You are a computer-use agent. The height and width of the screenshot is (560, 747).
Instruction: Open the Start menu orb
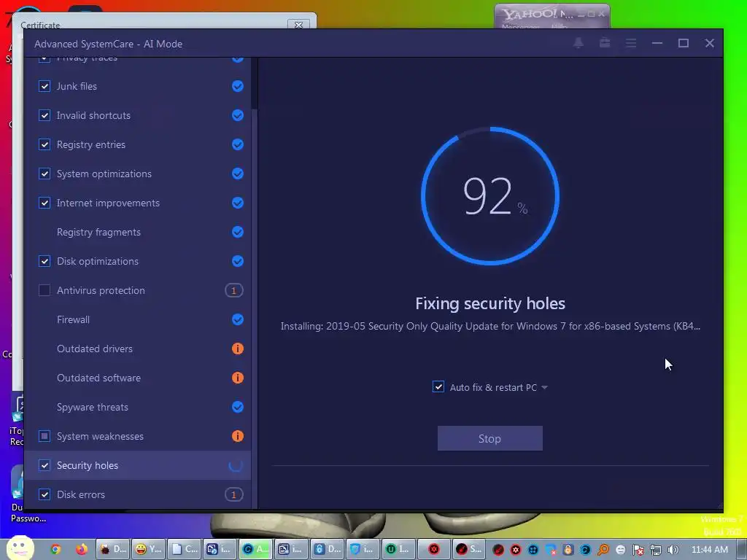pos(20,548)
